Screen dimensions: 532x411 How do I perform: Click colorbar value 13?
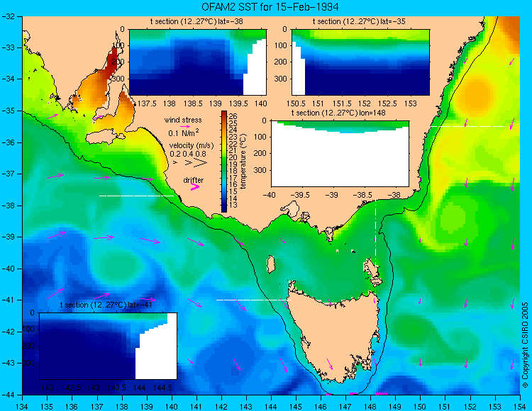tap(233, 205)
